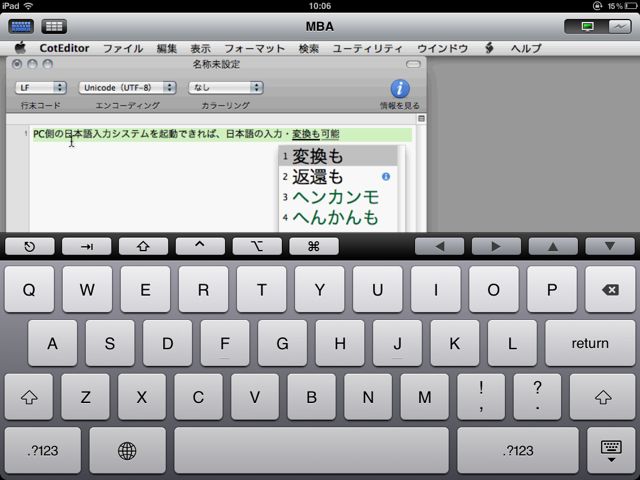The height and width of the screenshot is (480, 640).
Task: Tap the left .?123 key
Action: 43,450
